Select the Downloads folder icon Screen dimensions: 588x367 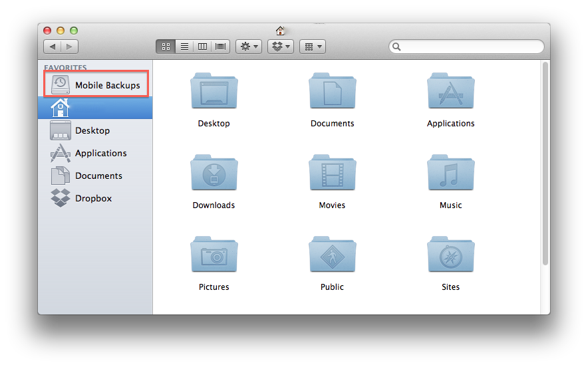click(x=214, y=173)
